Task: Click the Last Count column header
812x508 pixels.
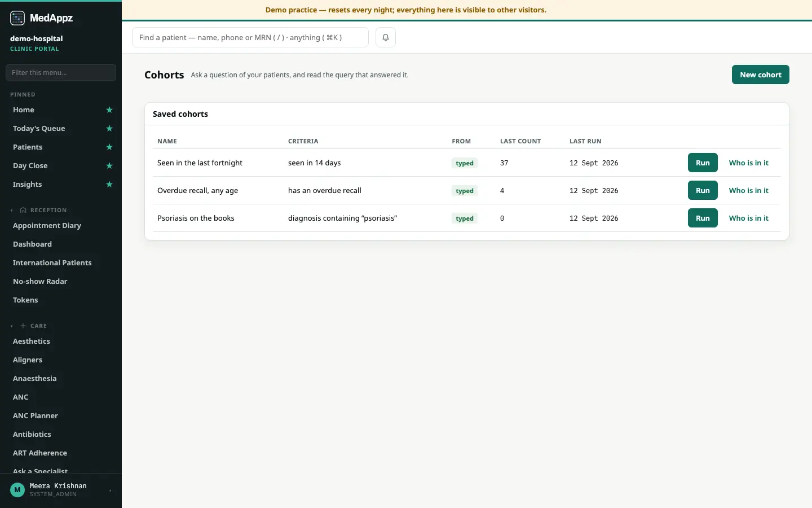Action: point(520,141)
